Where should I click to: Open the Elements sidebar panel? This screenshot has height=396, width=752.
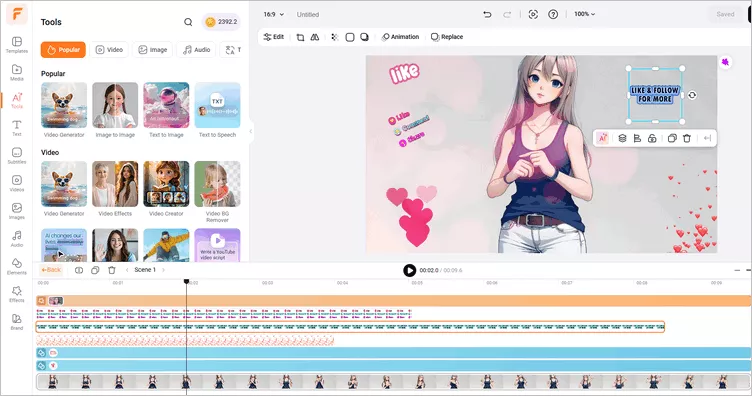pos(17,267)
